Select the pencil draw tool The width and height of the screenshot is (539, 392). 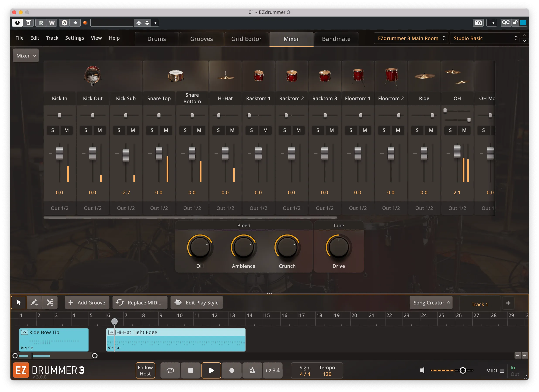click(34, 302)
